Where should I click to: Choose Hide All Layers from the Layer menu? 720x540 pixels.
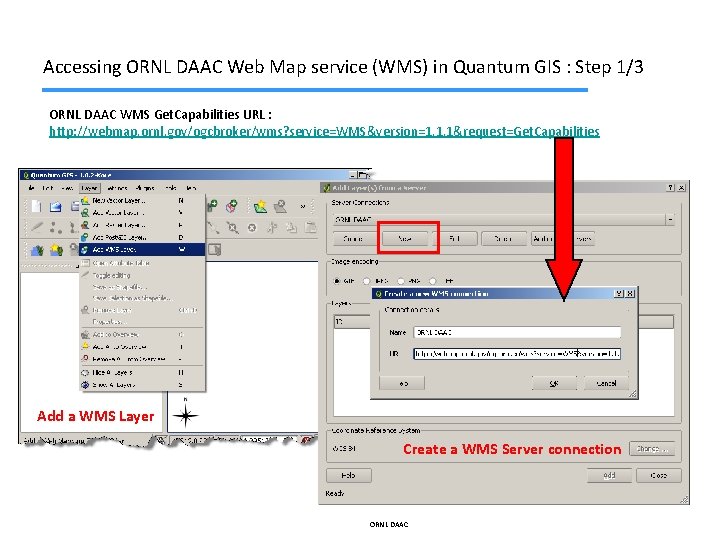click(142, 372)
